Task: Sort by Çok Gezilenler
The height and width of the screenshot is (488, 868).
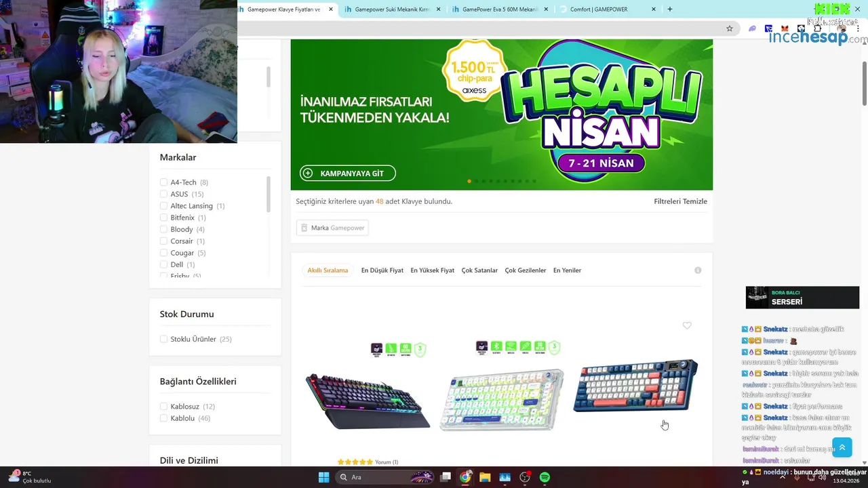Action: (x=526, y=270)
